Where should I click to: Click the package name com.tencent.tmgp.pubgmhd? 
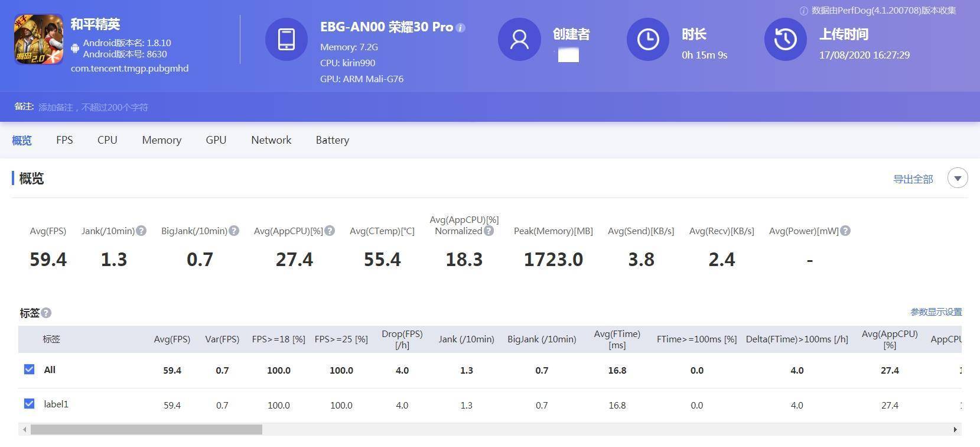130,69
